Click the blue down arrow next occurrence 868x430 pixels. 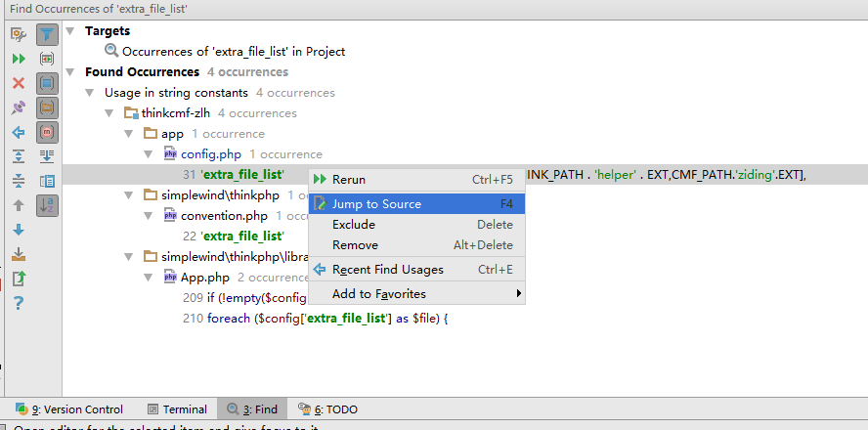point(18,230)
